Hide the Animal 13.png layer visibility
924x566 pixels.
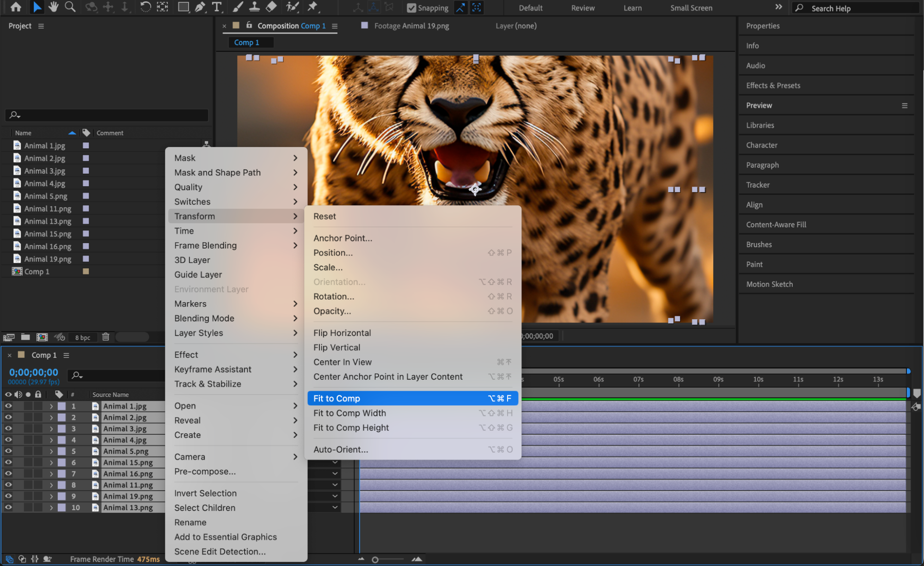pyautogui.click(x=8, y=507)
